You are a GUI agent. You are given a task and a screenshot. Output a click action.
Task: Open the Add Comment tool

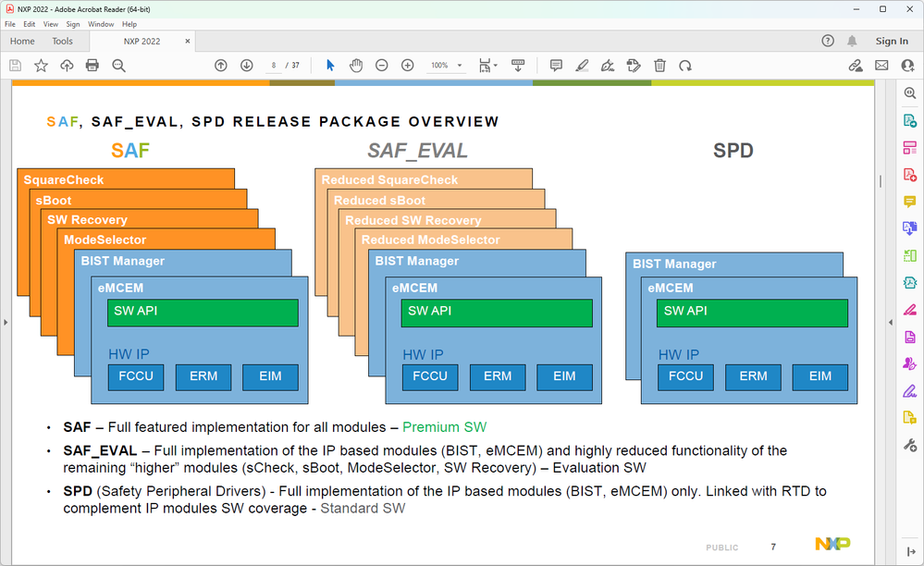(555, 65)
